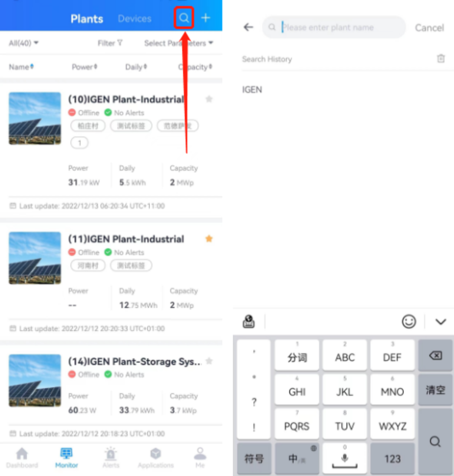
Task: Expand the All(40) dropdown
Action: pyautogui.click(x=23, y=43)
